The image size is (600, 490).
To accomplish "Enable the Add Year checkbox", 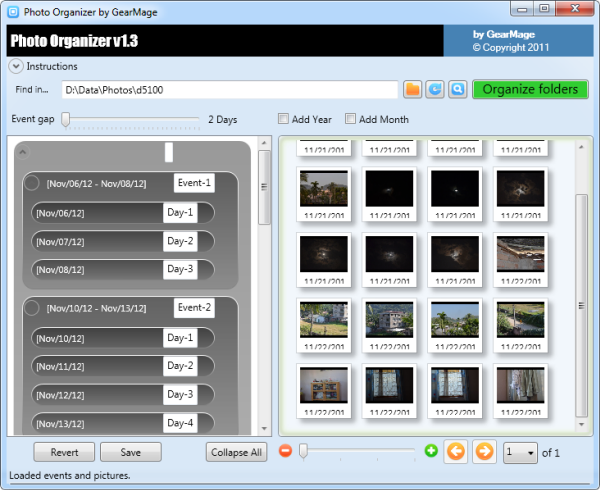I will (x=283, y=119).
